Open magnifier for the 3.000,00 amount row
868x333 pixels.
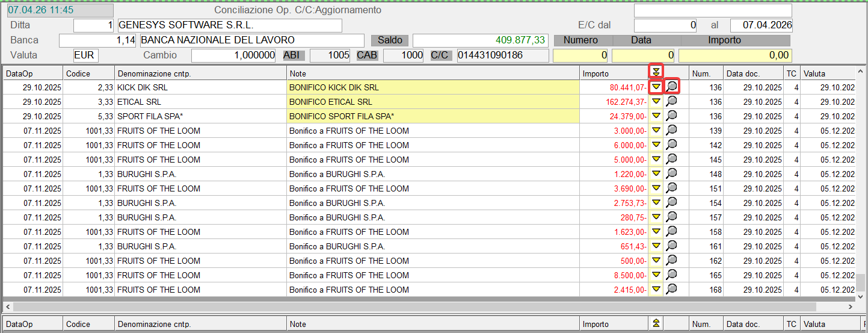[x=671, y=130]
